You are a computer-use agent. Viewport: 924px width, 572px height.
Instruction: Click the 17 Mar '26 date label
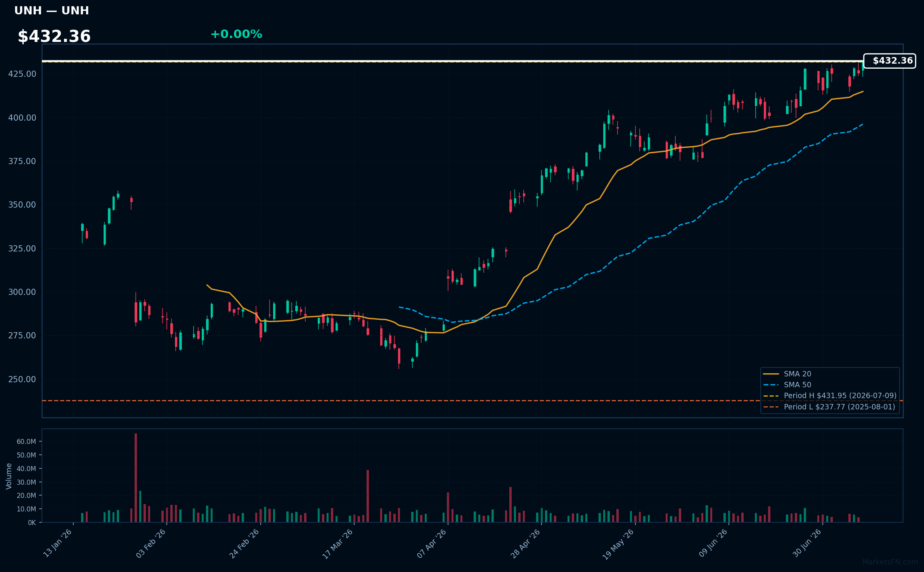[x=338, y=544]
